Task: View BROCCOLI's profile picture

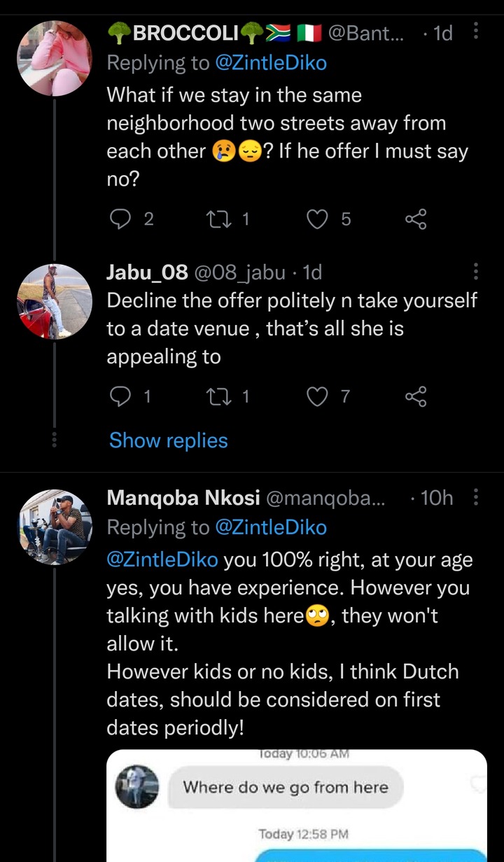Action: point(55,57)
